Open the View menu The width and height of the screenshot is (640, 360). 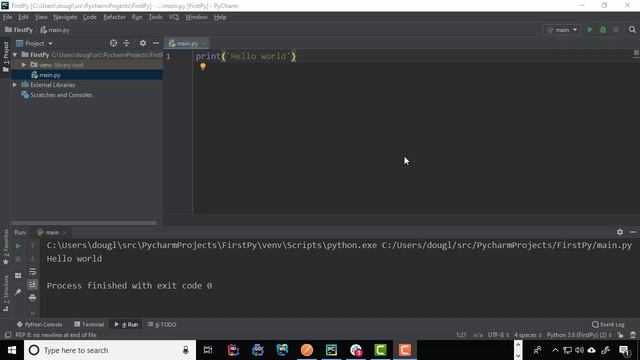[41, 17]
